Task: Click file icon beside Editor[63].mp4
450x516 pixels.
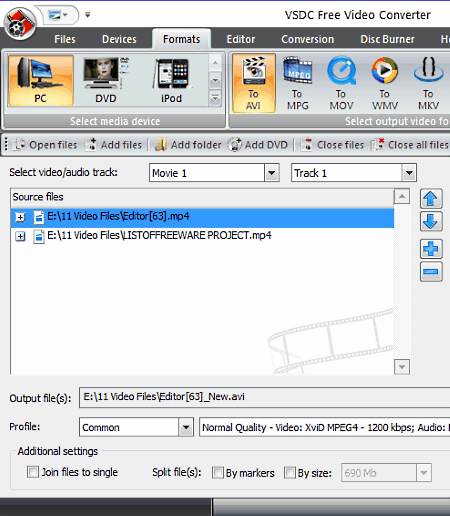Action: point(39,217)
